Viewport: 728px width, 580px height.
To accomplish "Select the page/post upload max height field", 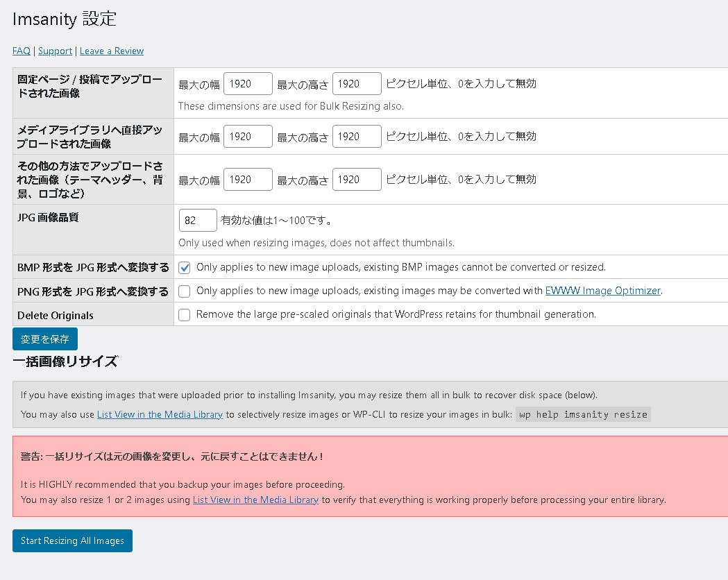I will 357,83.
